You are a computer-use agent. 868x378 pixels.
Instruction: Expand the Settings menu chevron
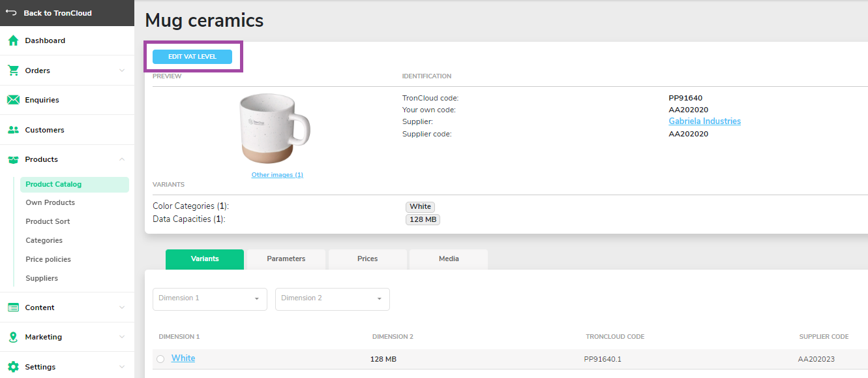[x=122, y=367]
